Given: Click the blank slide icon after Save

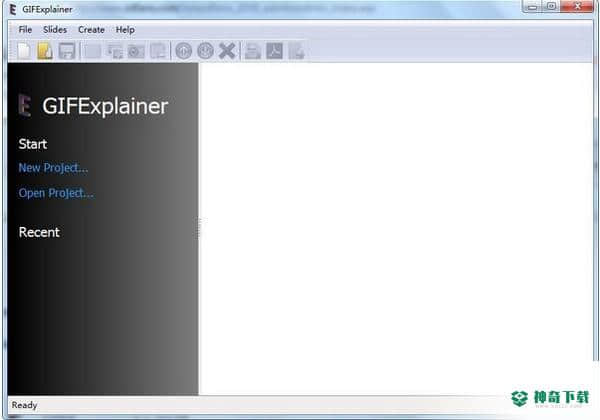Looking at the screenshot, I should pos(93,51).
